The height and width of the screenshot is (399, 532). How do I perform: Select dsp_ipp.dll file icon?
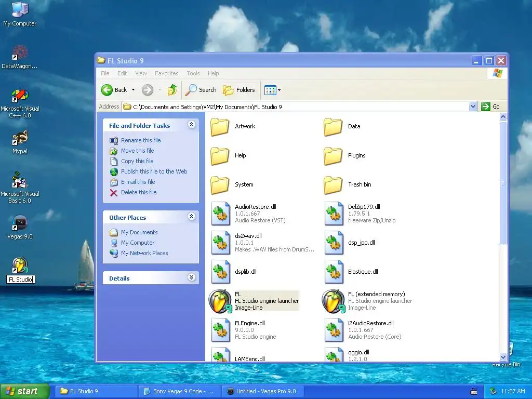334,243
